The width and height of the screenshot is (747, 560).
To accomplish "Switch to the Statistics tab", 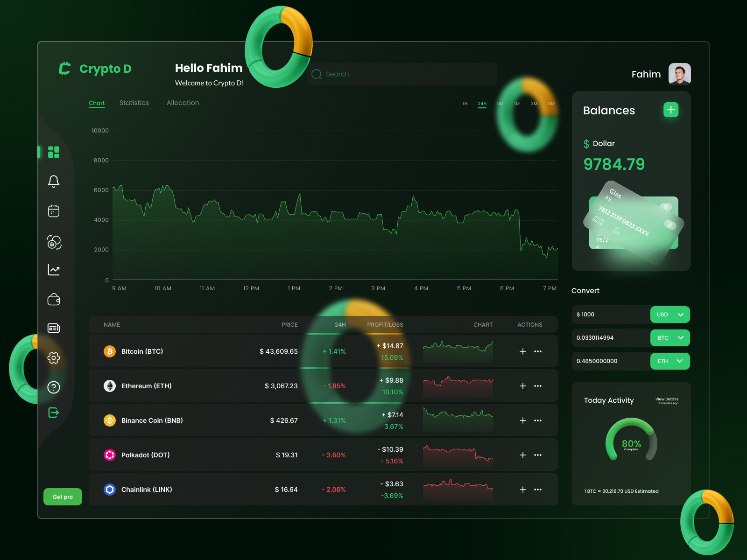I will [134, 103].
